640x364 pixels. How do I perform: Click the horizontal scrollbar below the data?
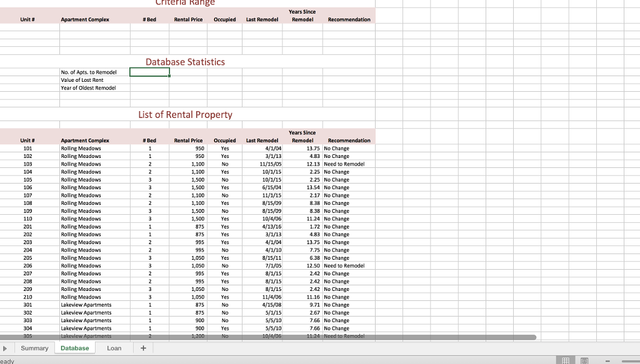[x=269, y=337]
